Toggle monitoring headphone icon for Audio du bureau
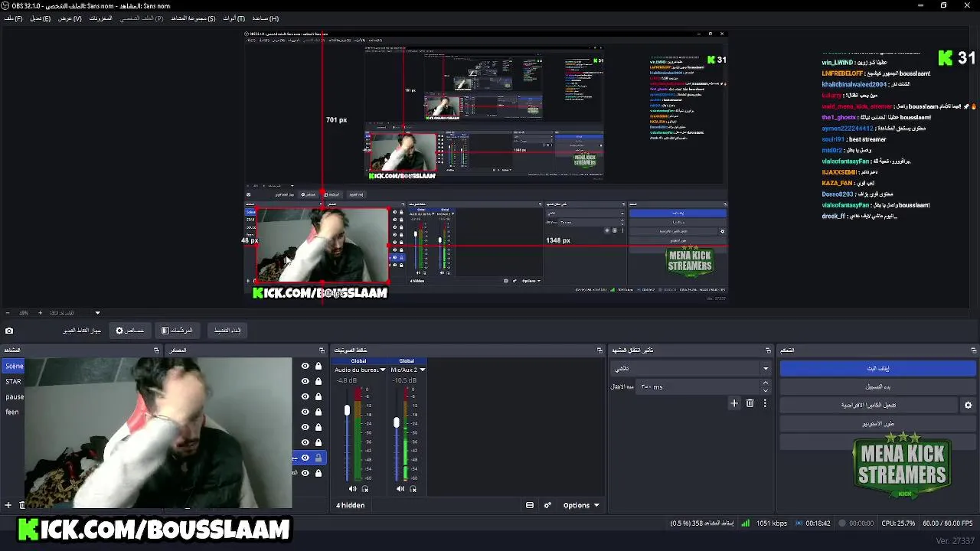Screen dimensions: 980x551 pyautogui.click(x=365, y=489)
